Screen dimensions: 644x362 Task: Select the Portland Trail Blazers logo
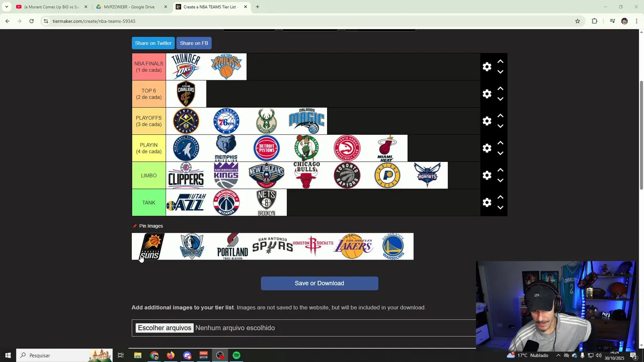(x=232, y=246)
